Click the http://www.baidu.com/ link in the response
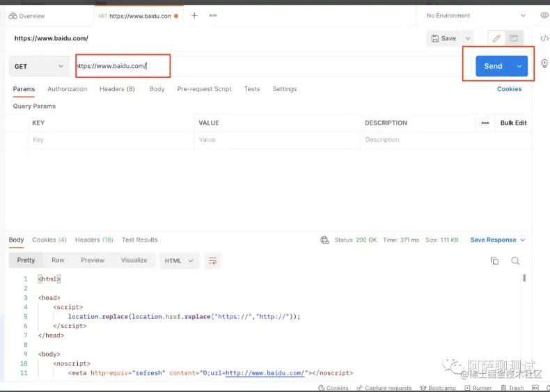The width and height of the screenshot is (550, 392). (267, 373)
